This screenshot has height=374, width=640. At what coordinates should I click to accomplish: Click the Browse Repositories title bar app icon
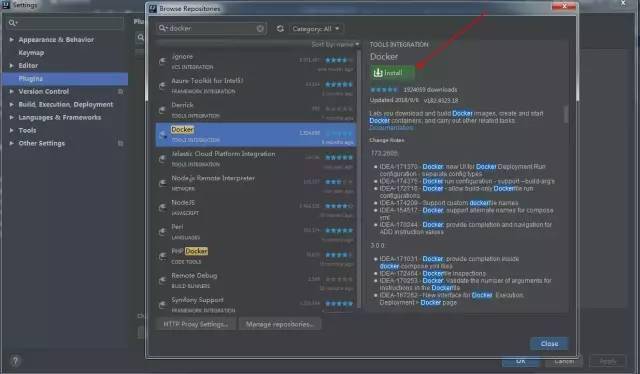coord(153,8)
